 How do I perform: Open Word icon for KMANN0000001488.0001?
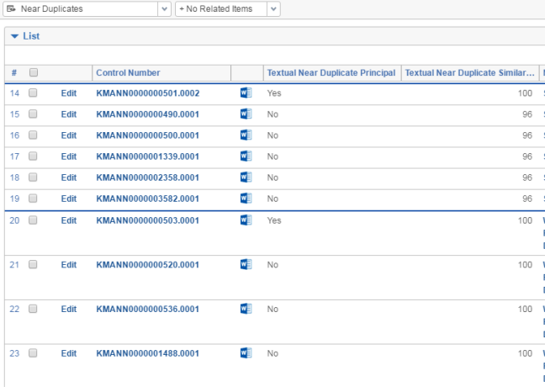point(246,353)
